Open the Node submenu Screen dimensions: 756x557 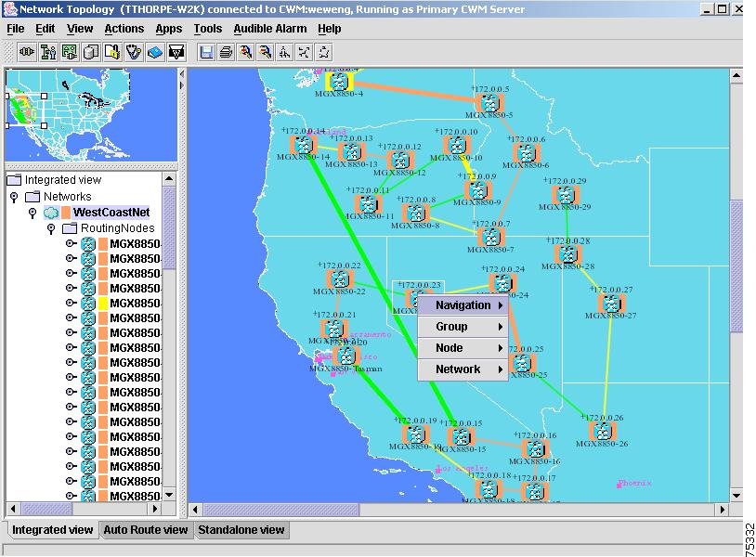(x=463, y=348)
